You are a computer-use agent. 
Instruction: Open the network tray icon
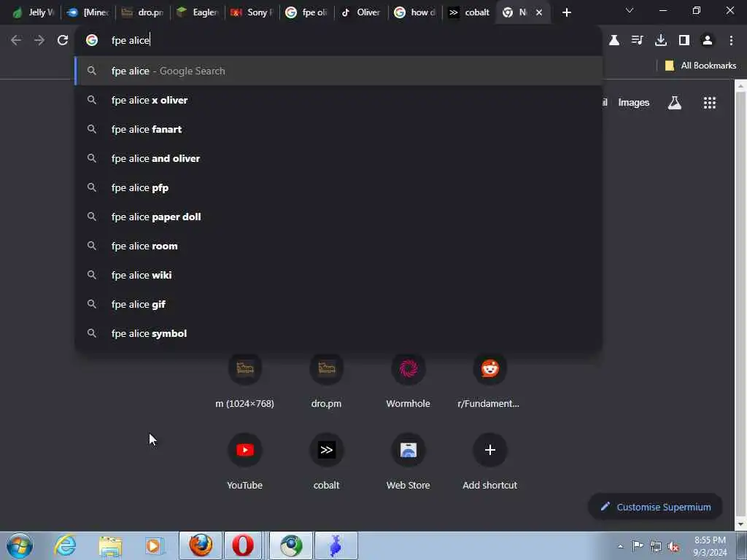656,546
